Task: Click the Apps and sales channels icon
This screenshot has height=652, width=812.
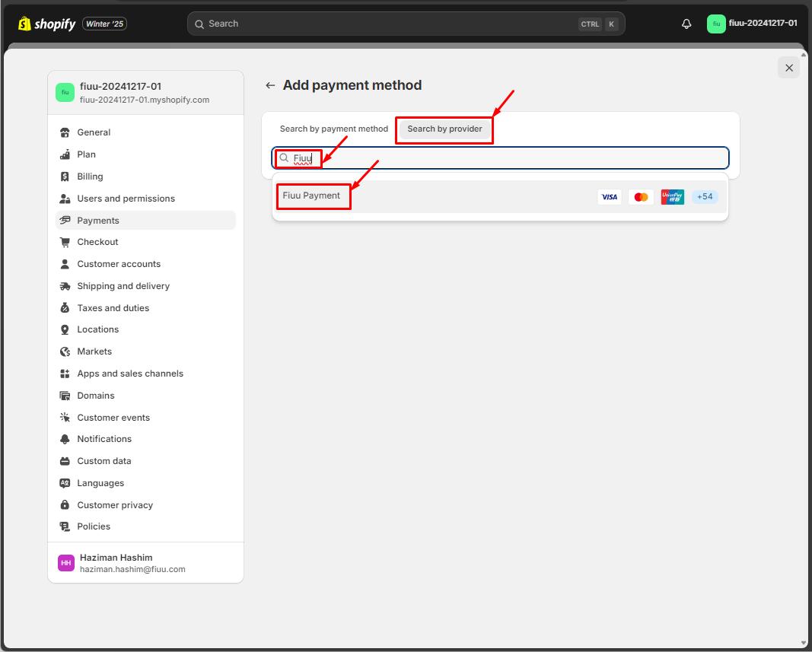Action: click(65, 374)
